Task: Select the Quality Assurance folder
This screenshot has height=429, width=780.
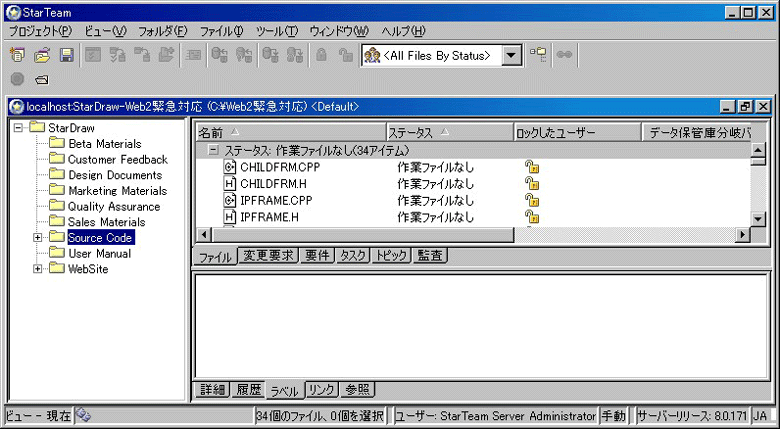Action: (114, 207)
